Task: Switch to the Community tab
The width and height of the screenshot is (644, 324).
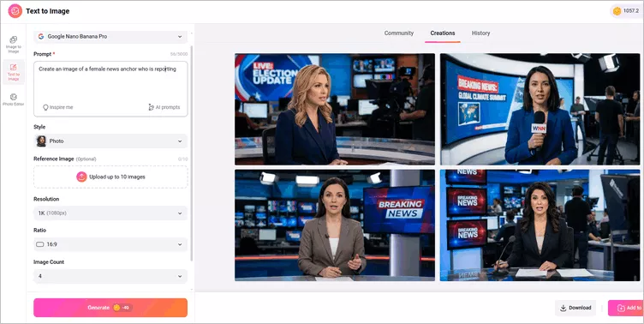Action: point(399,33)
